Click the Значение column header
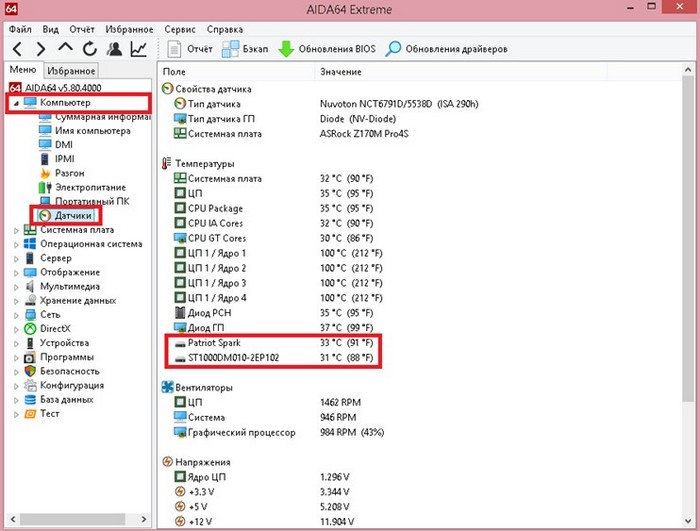The image size is (700, 531). pyautogui.click(x=340, y=72)
